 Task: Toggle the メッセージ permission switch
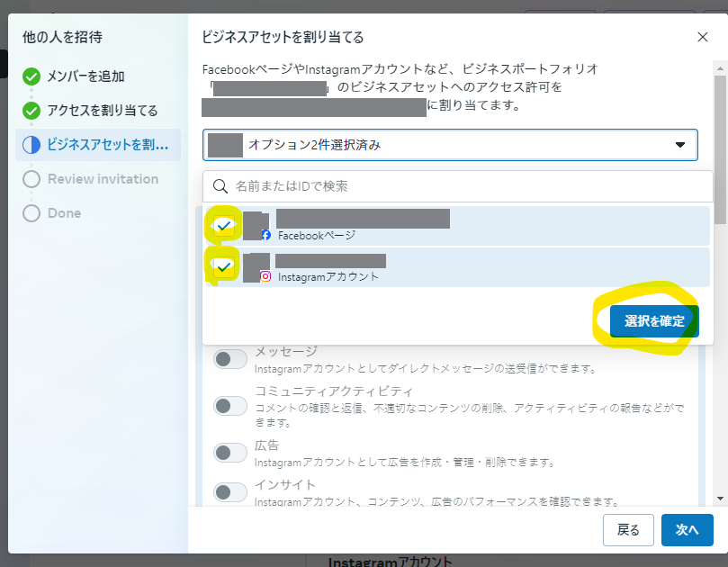coord(229,359)
